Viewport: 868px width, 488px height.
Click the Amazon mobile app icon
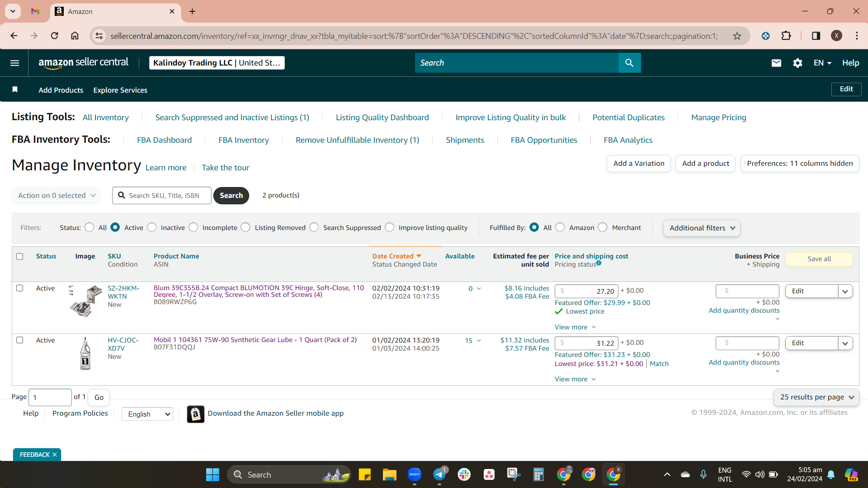196,414
